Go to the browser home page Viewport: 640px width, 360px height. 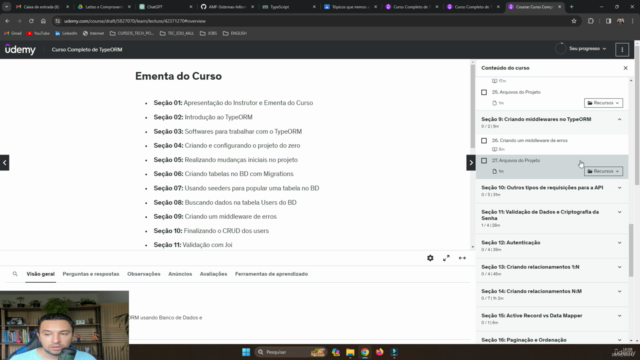point(43,21)
